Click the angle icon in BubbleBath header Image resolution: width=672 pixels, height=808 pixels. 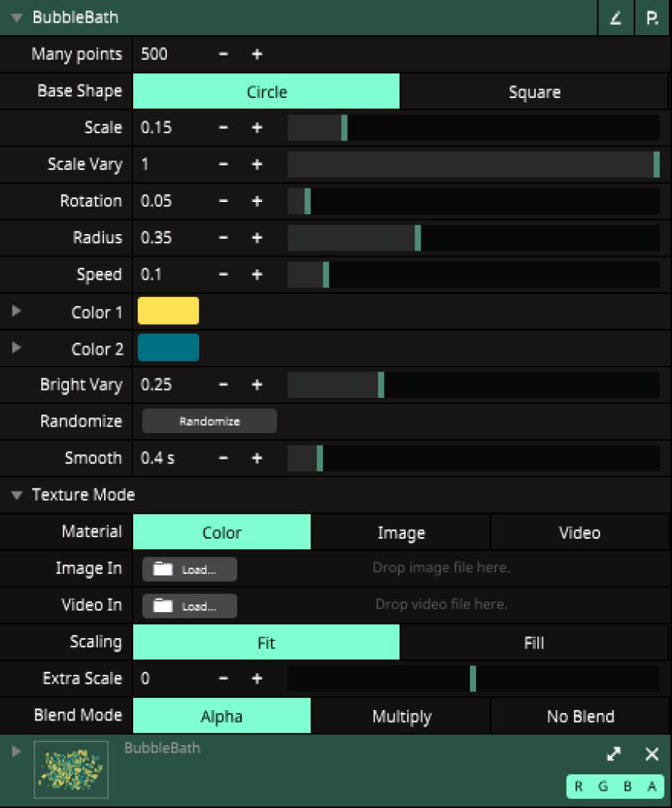click(x=615, y=18)
